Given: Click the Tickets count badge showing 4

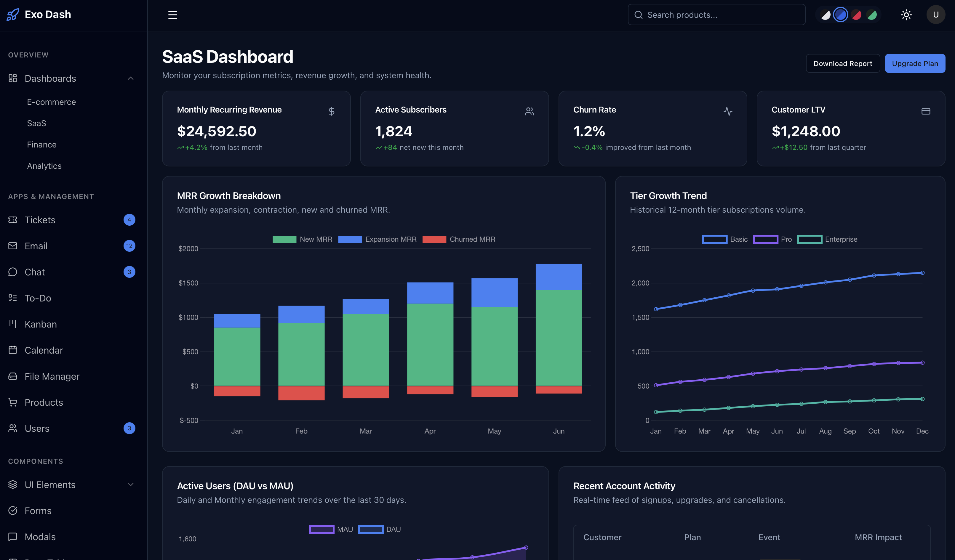Looking at the screenshot, I should (x=129, y=220).
